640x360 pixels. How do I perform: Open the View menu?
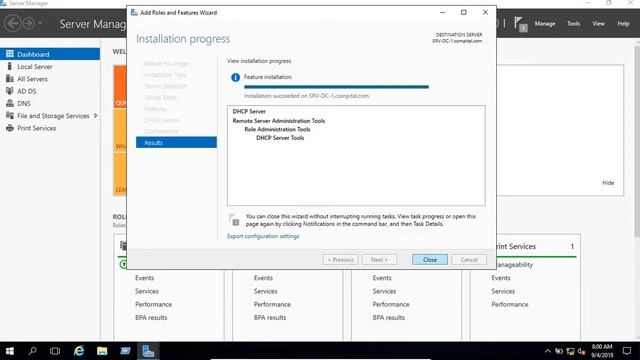598,24
